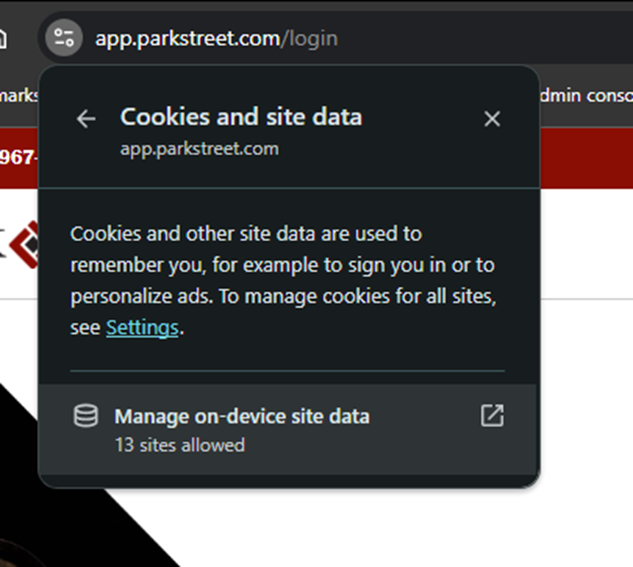Screen dimensions: 633x567
Task: Click the cookies description paragraph text
Action: pos(283,280)
